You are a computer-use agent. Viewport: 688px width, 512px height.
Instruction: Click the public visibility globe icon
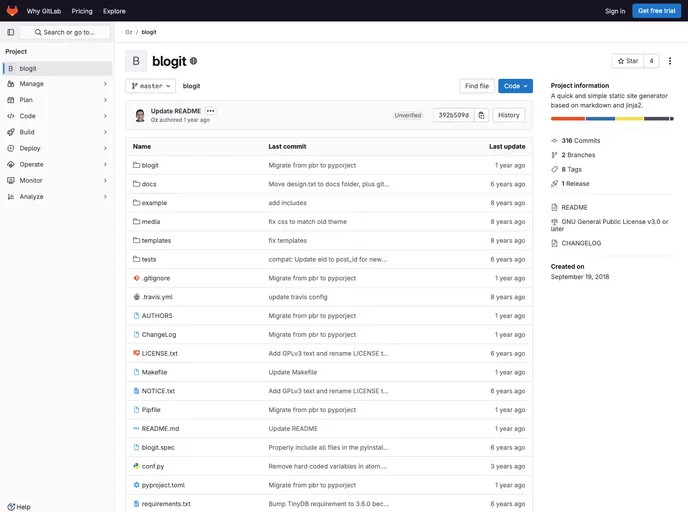point(194,61)
